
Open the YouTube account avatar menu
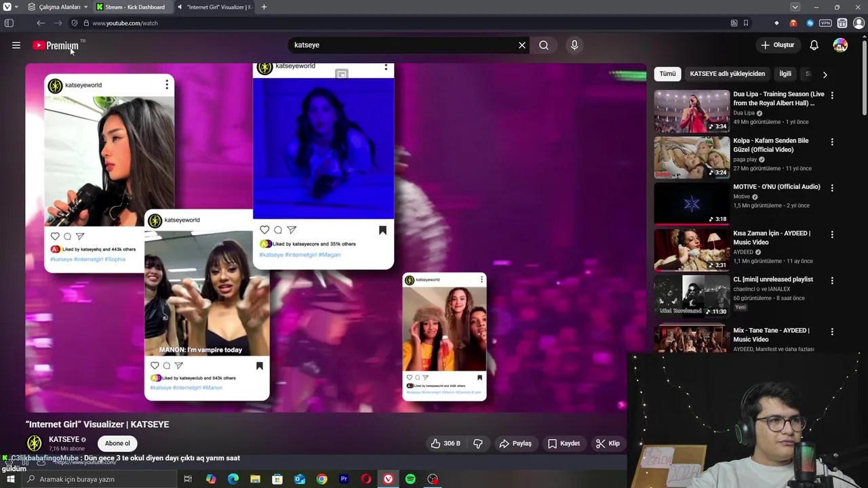[x=840, y=45]
